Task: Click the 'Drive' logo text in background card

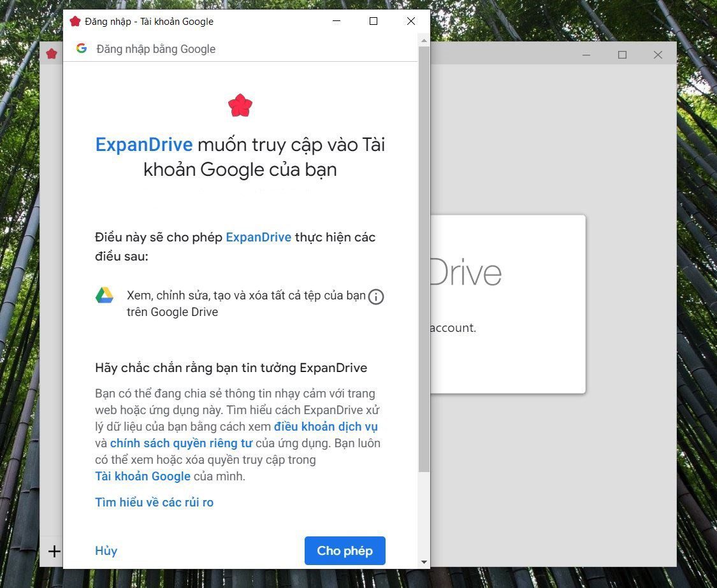Action: (x=466, y=273)
